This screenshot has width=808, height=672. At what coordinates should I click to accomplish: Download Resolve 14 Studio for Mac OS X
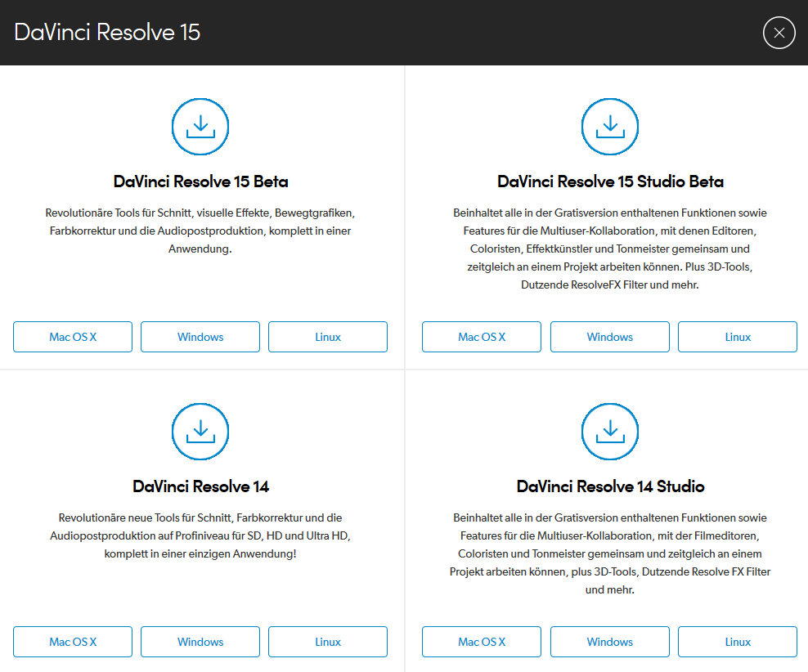482,642
